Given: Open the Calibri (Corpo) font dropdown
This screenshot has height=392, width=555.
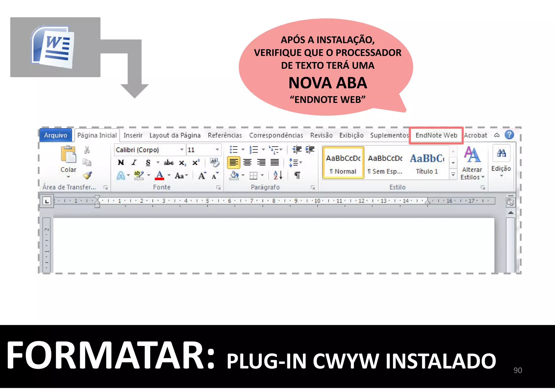Looking at the screenshot, I should pos(182,150).
